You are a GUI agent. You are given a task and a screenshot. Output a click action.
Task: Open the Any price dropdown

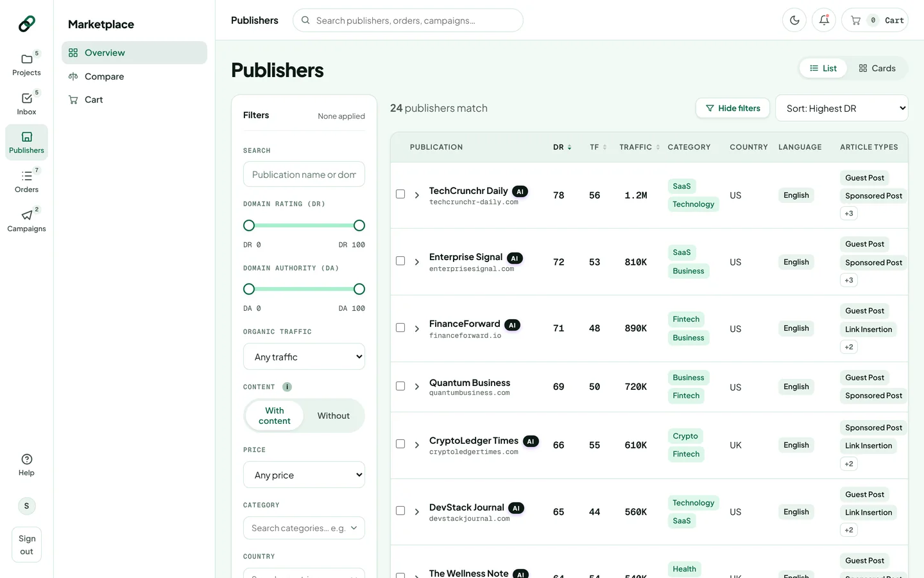(304, 475)
